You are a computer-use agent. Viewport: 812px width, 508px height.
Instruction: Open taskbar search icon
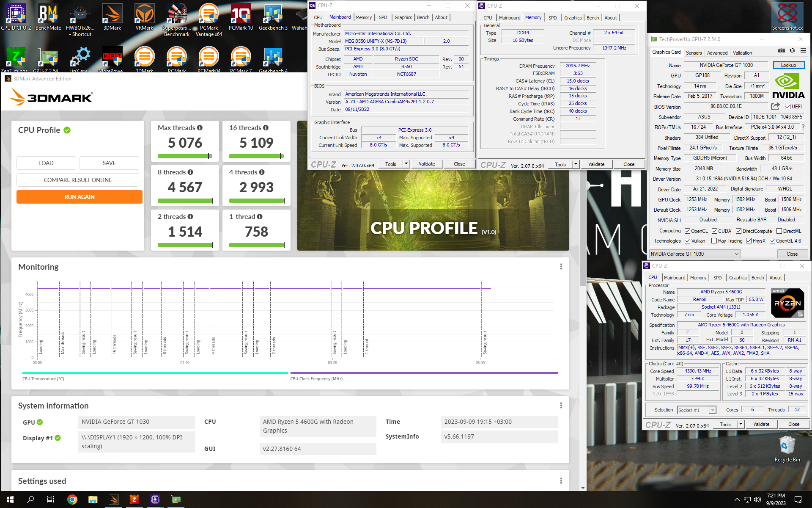[30, 500]
